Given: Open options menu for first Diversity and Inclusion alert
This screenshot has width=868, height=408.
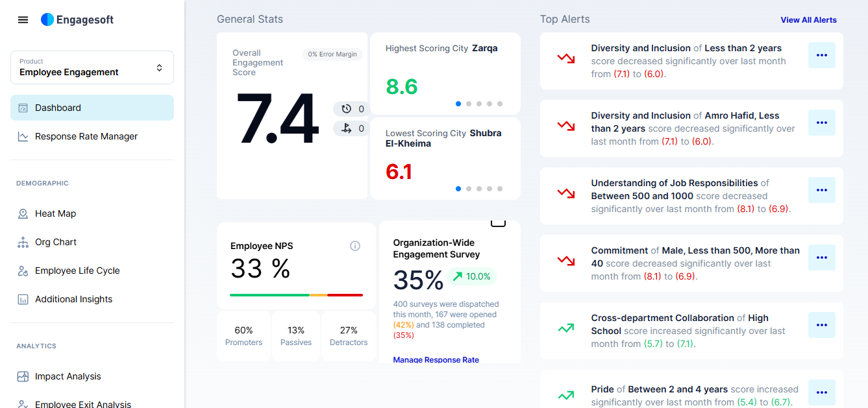Looking at the screenshot, I should click(821, 55).
